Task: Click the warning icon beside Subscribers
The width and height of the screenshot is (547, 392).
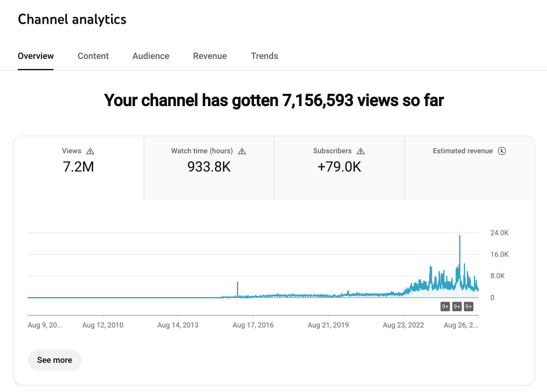Action: [361, 151]
